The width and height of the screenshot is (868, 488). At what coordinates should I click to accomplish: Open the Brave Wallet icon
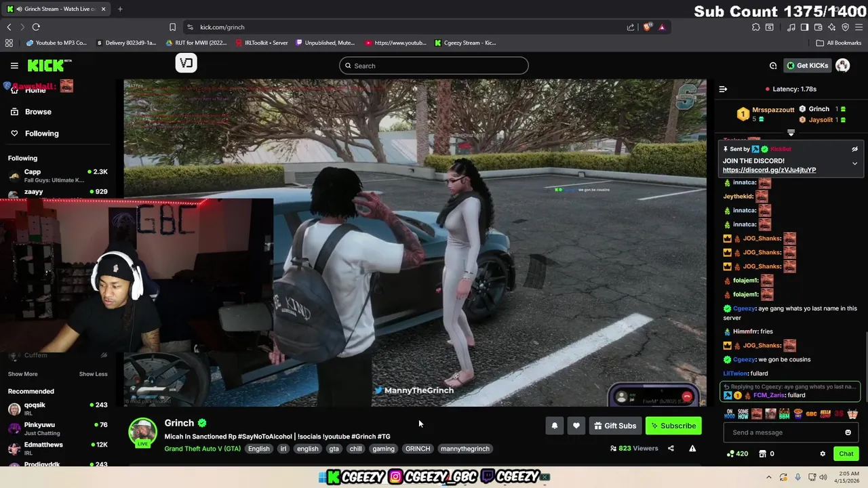818,27
